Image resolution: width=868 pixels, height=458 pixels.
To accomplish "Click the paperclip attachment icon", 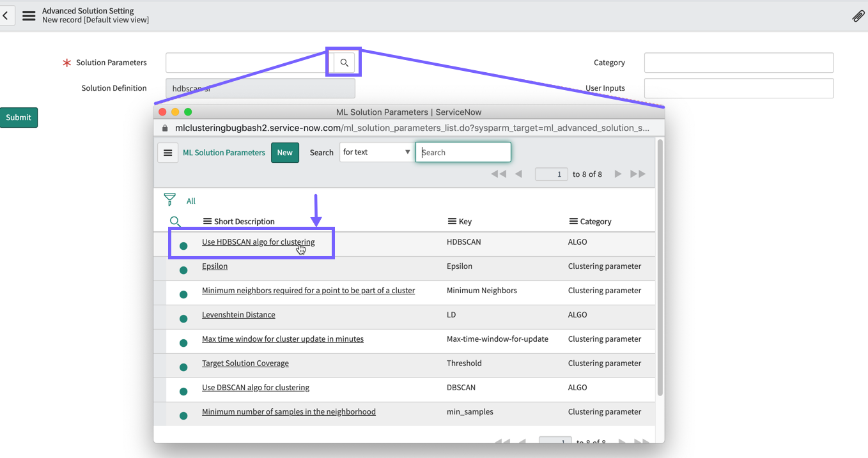I will pos(858,16).
